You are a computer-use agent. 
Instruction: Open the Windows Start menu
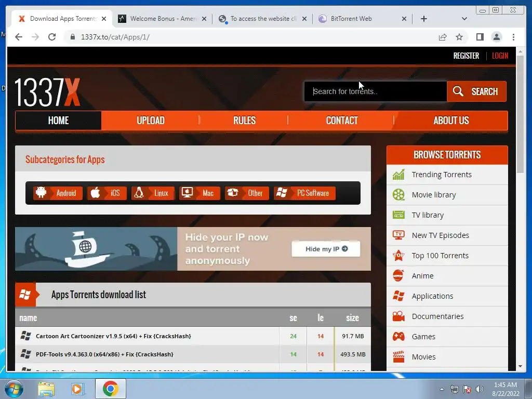click(x=14, y=389)
